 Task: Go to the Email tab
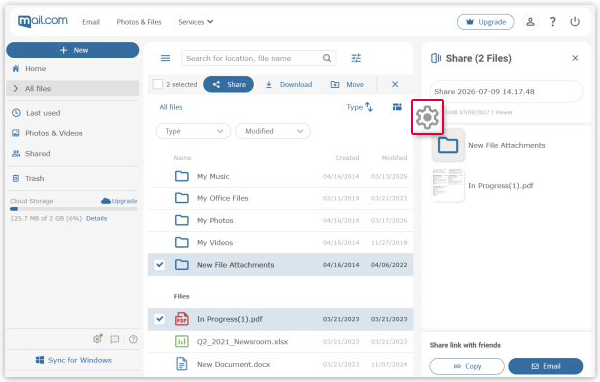coord(91,22)
